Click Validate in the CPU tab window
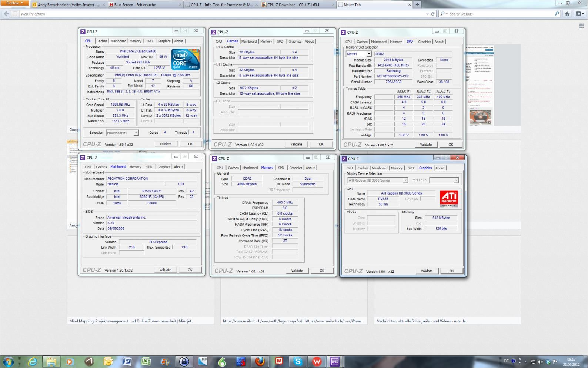 pyautogui.click(x=166, y=144)
